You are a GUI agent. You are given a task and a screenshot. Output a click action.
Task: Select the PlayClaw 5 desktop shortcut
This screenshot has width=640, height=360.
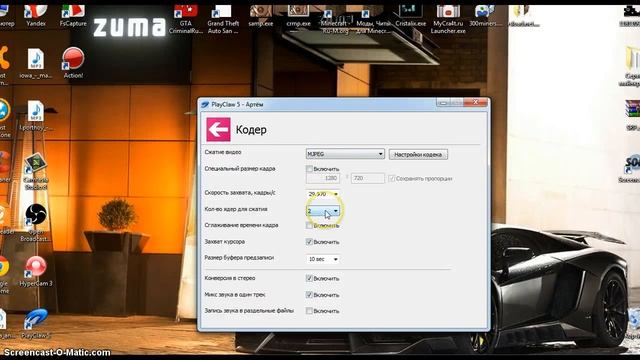click(x=36, y=324)
